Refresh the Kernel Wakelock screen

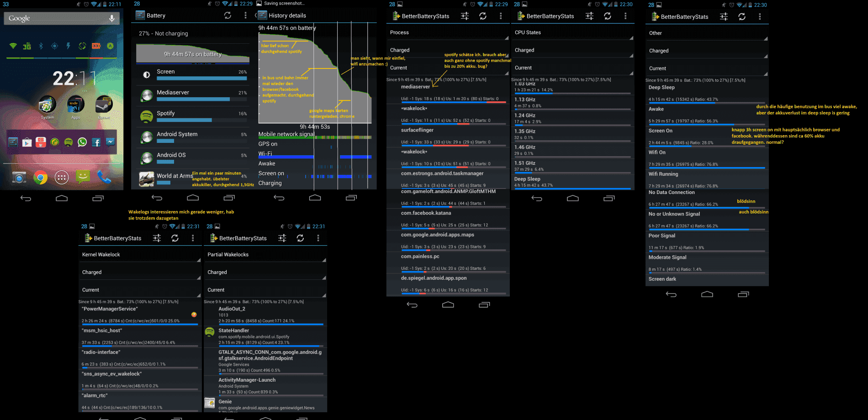(x=175, y=238)
